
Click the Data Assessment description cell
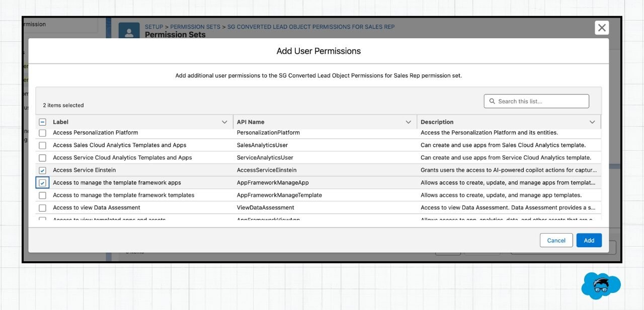pos(508,208)
